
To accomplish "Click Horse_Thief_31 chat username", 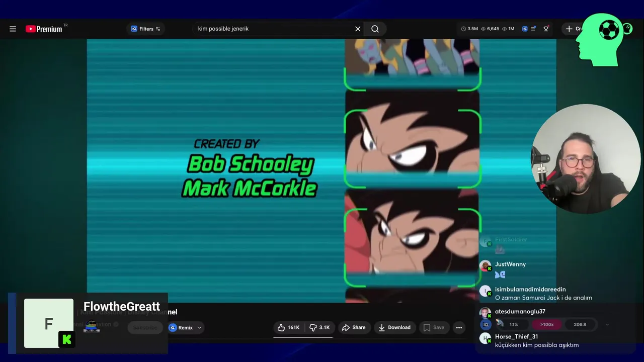I will point(516,336).
